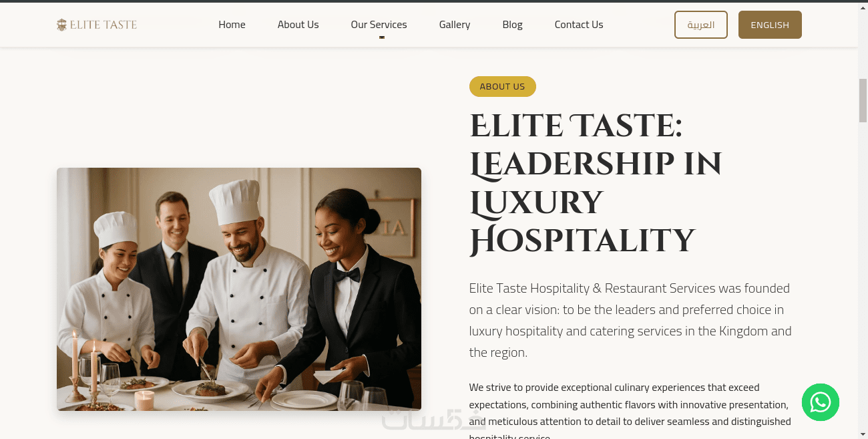Viewport: 868px width, 439px height.
Task: Click the small indicator under Our Services
Action: 382,37
